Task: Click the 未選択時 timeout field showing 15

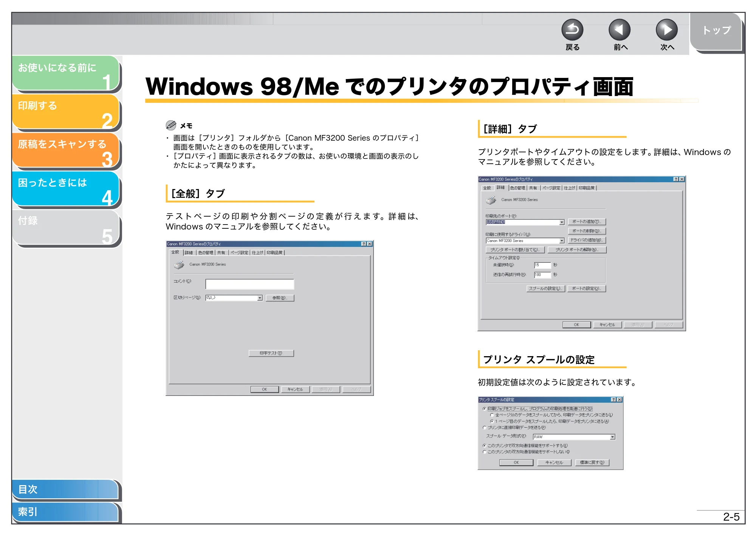Action: tap(542, 265)
